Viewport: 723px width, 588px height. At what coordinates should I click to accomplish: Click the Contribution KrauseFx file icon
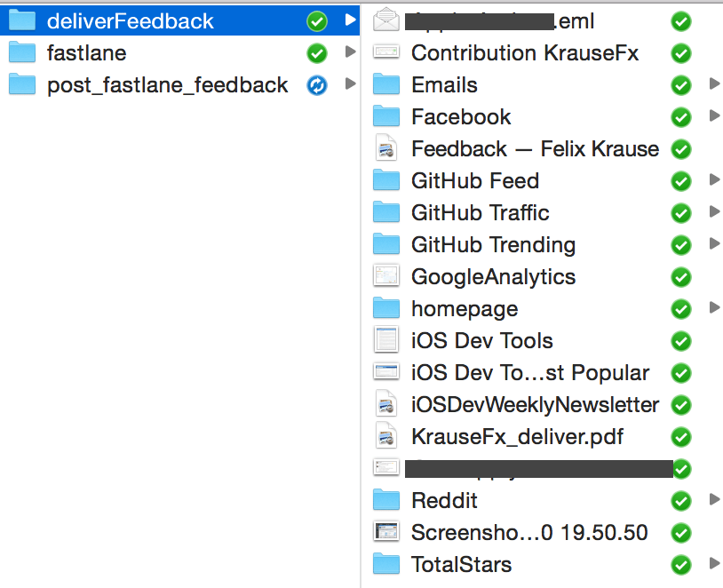tap(386, 52)
